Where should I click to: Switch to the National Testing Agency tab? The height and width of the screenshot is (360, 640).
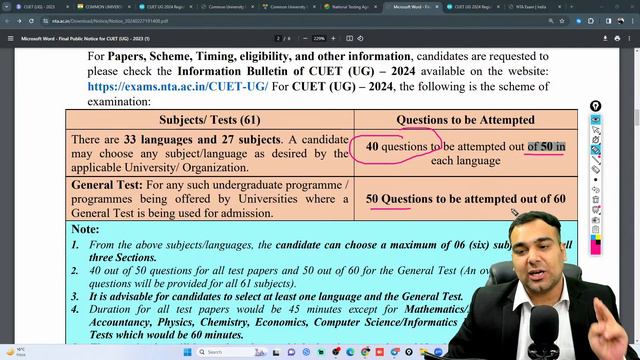coord(350,7)
